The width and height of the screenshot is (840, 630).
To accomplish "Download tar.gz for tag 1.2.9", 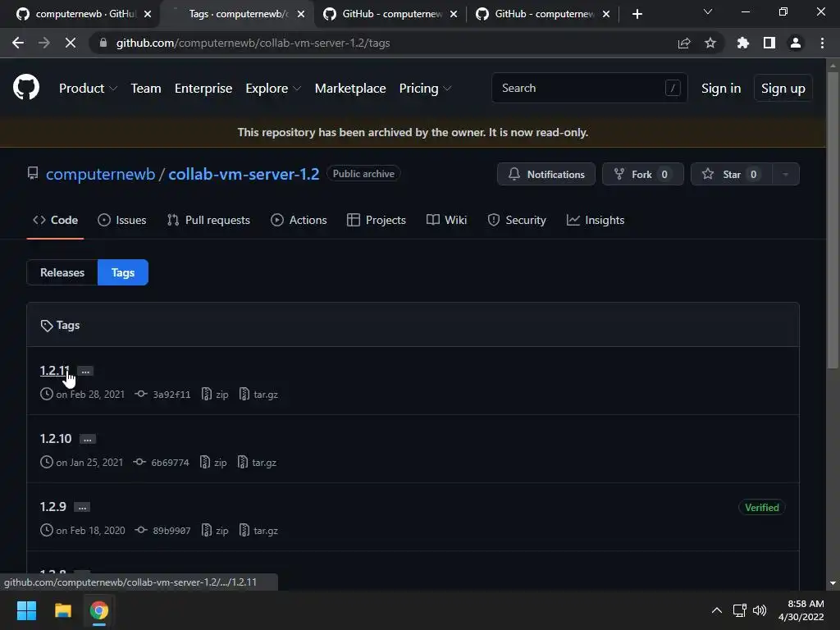I will (x=258, y=531).
